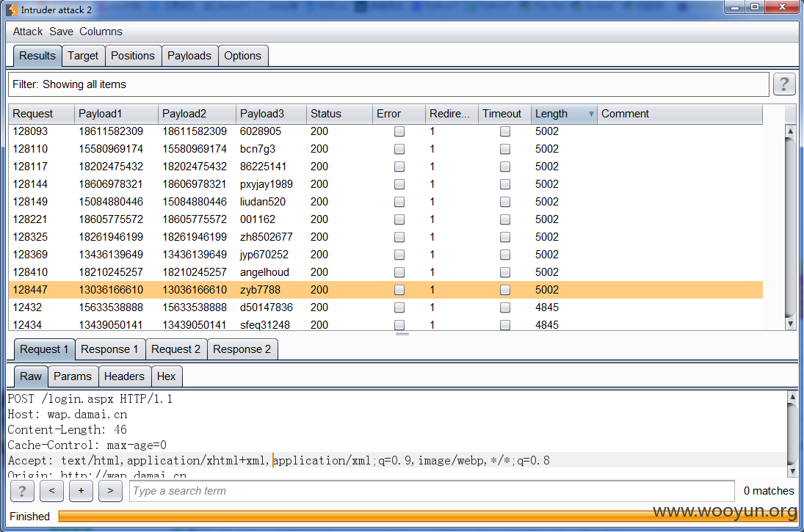Toggle Error checkbox for request 128110
Viewport: 804px width, 532px height.
pos(399,149)
